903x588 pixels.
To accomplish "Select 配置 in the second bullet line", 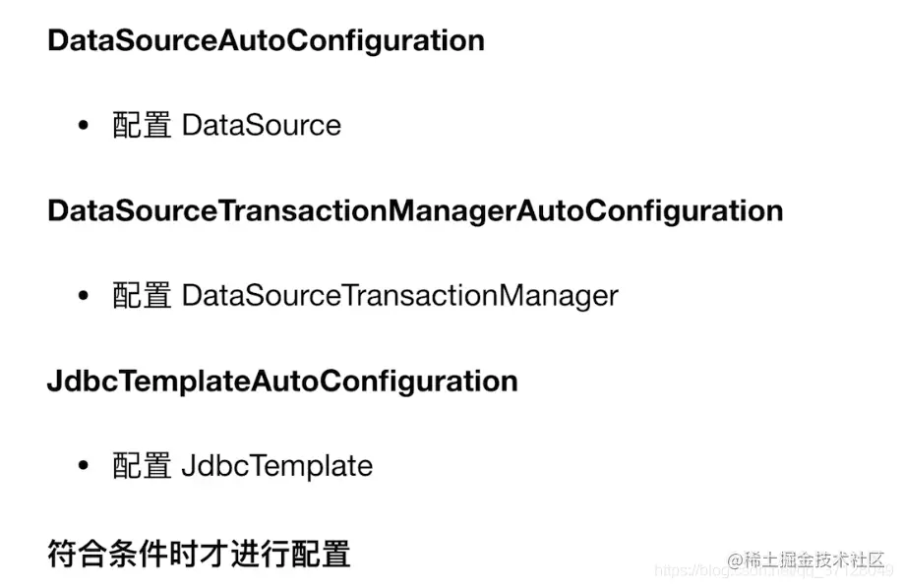I will tap(142, 295).
